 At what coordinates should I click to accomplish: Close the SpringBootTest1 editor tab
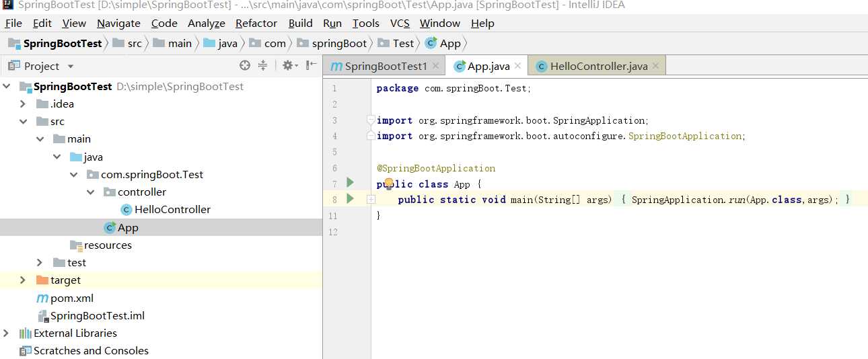click(x=435, y=66)
